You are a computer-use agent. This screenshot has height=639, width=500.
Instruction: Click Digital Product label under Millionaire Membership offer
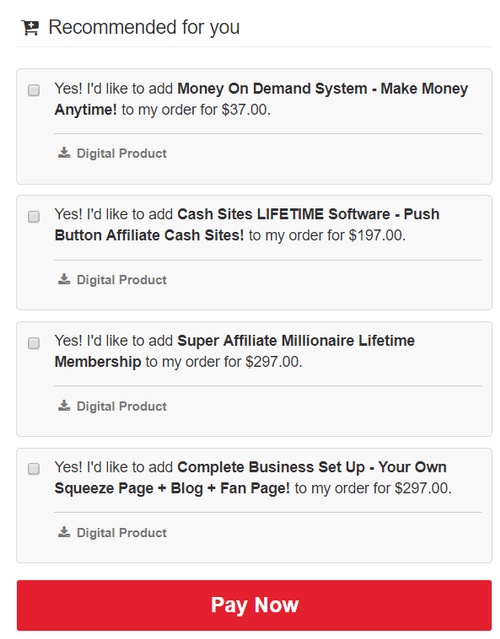[122, 406]
